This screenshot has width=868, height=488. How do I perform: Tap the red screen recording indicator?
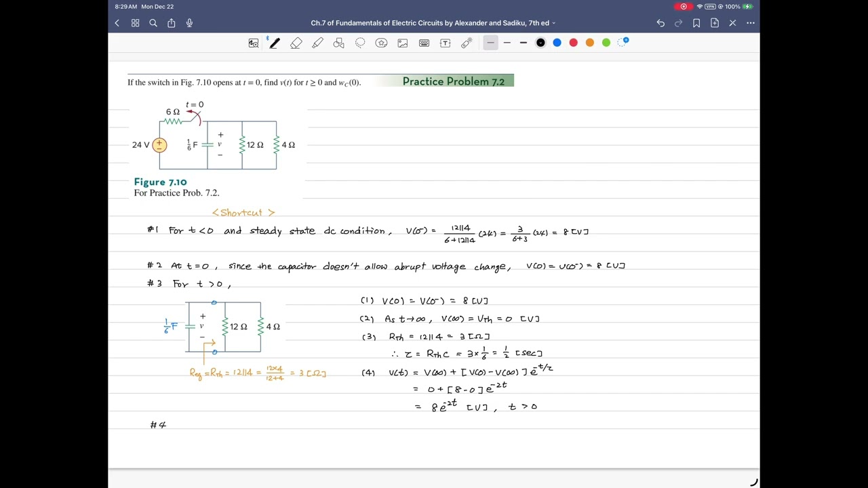684,7
